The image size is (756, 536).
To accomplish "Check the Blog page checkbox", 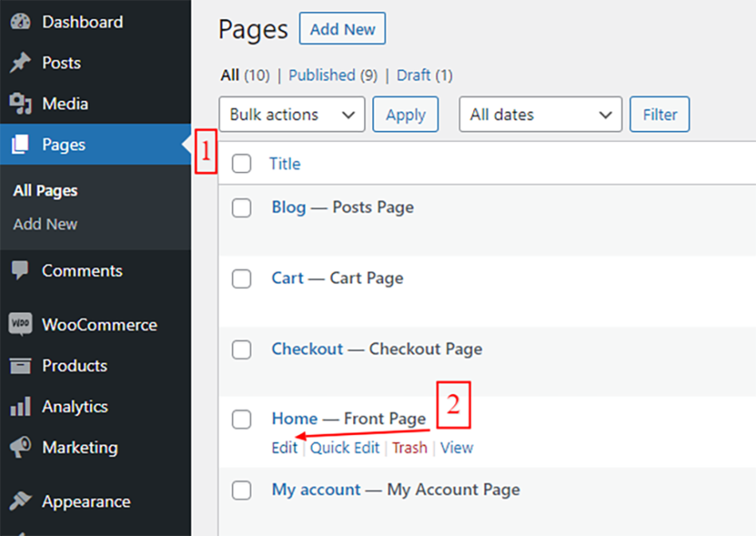I will [241, 208].
